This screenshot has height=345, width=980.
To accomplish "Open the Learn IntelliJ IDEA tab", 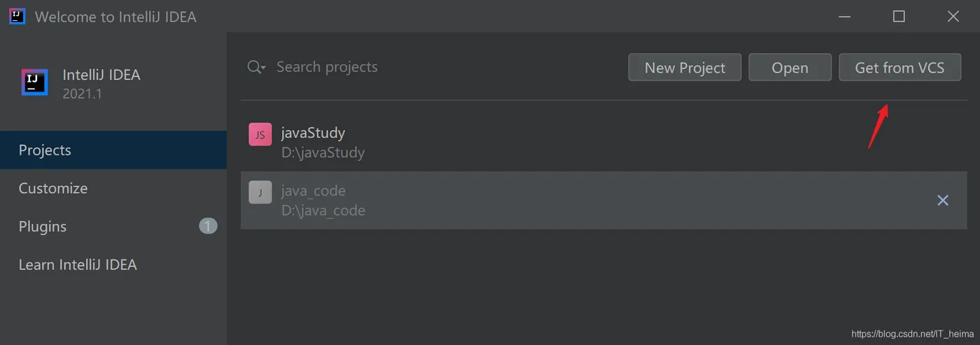I will point(78,265).
